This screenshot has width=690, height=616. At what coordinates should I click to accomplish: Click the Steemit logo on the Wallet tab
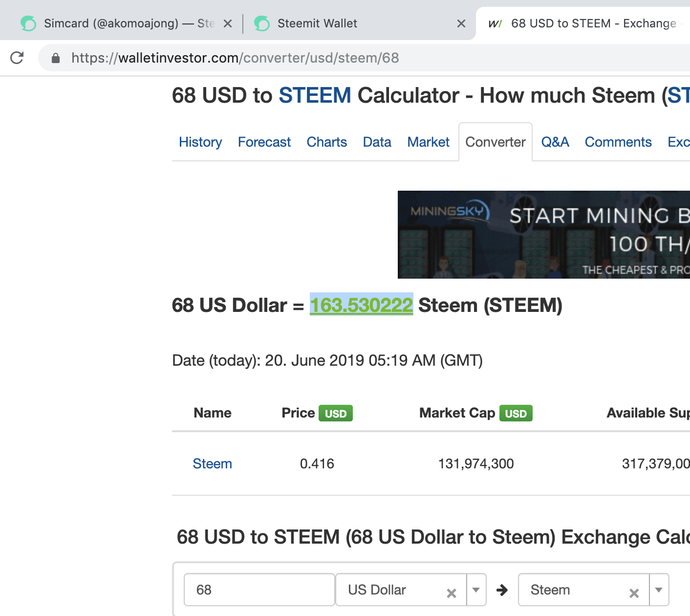click(x=262, y=23)
